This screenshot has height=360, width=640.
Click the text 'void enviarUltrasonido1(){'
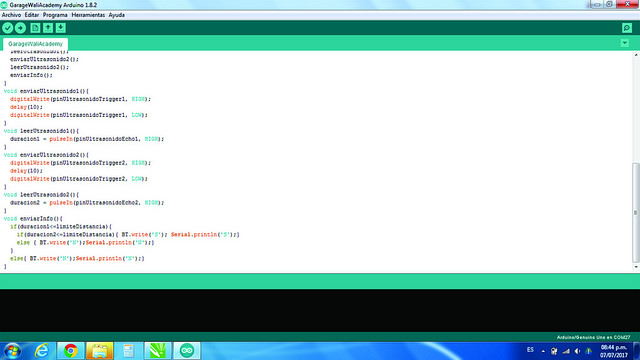46,91
